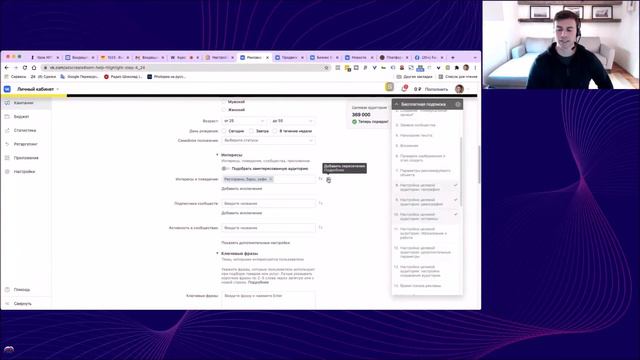640x360 pixels.
Task: Click the Активность в сообществах input
Action: click(269, 228)
